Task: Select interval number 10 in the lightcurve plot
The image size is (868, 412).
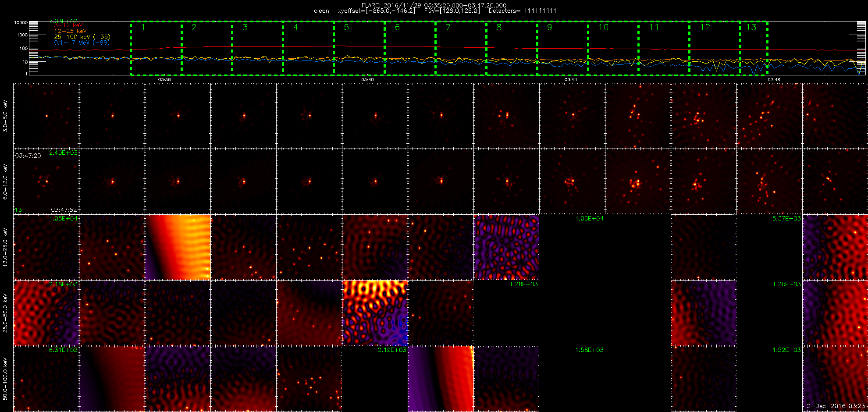Action: 604,28
